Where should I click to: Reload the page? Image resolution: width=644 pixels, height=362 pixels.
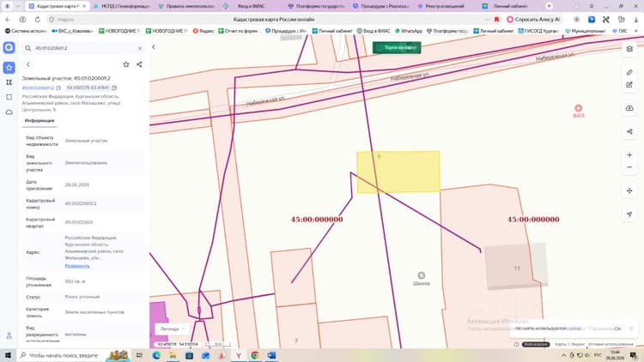(x=38, y=19)
